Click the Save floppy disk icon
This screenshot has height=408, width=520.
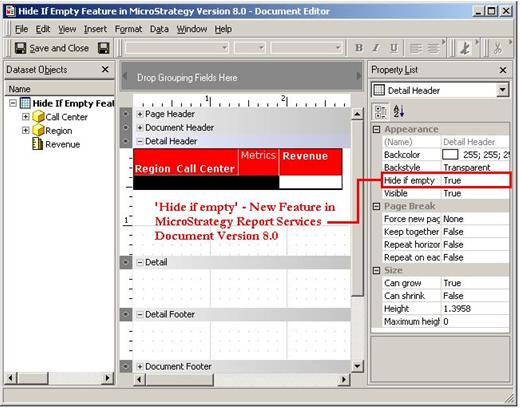(104, 48)
